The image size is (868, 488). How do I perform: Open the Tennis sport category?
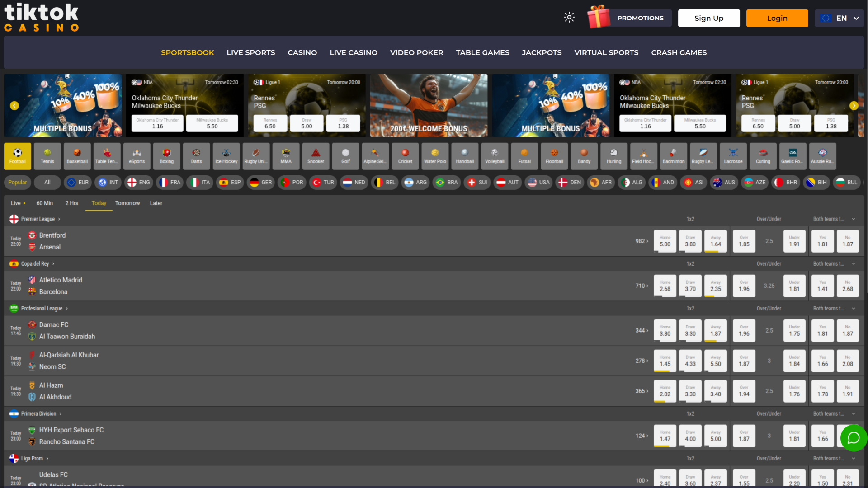[x=47, y=156]
